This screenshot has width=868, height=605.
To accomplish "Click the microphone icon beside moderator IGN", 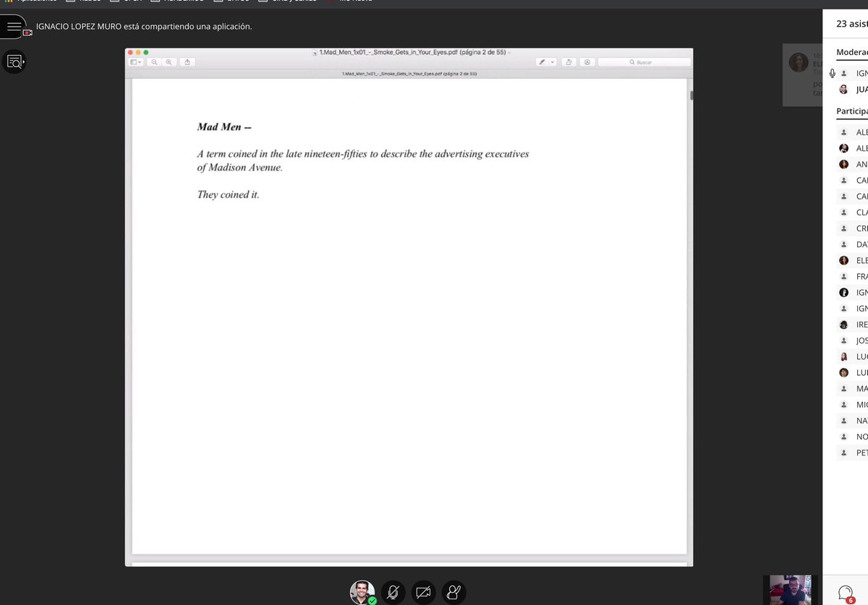I will point(833,73).
